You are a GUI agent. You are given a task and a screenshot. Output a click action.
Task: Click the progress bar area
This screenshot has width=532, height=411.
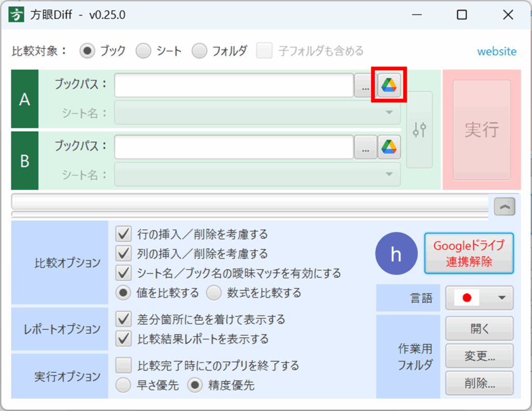pos(249,201)
